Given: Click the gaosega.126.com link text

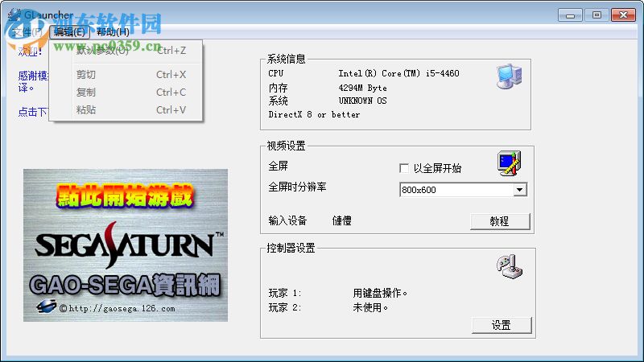Looking at the screenshot, I should click(122, 309).
